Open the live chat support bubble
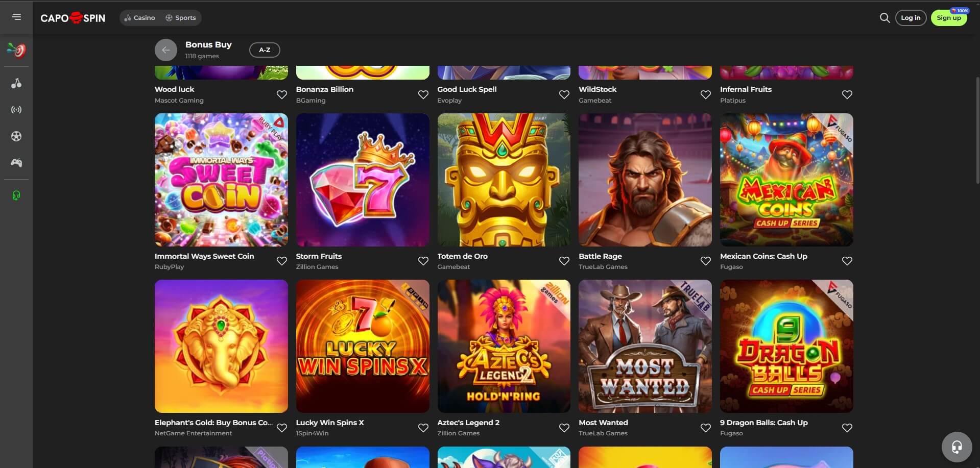 pos(957,447)
